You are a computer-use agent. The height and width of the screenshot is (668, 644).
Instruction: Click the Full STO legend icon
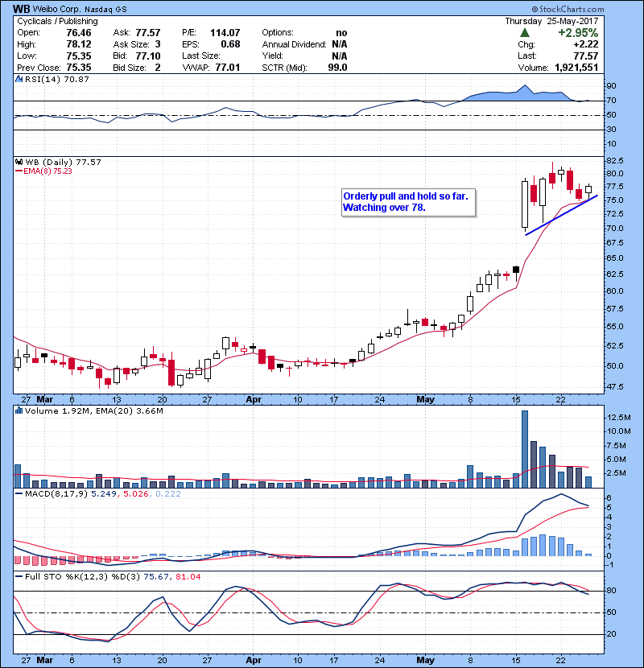(19, 576)
